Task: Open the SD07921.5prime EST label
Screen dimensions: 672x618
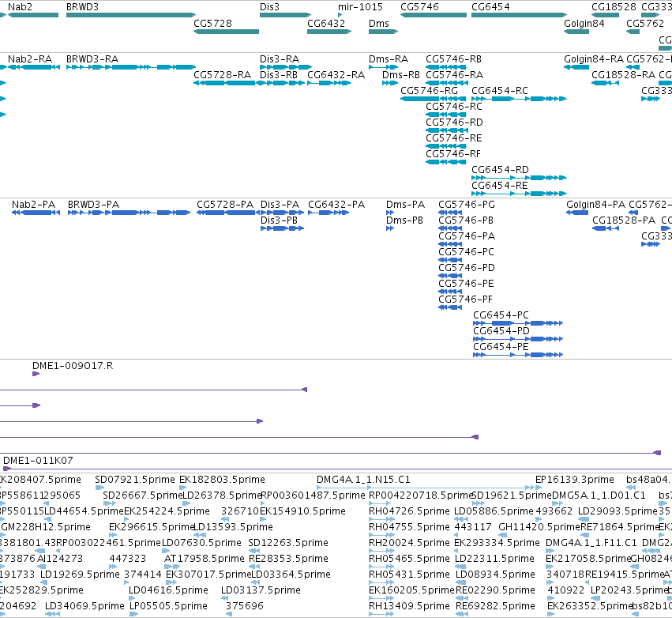Action: (x=135, y=480)
